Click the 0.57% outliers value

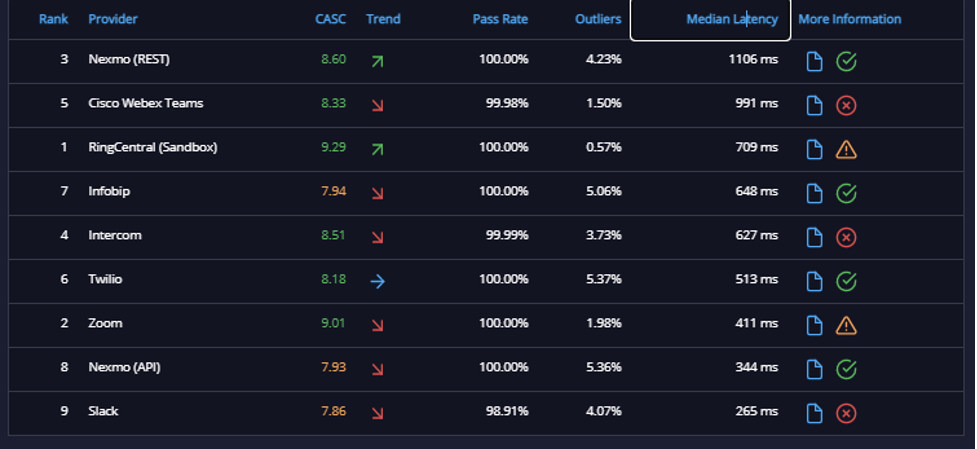604,147
